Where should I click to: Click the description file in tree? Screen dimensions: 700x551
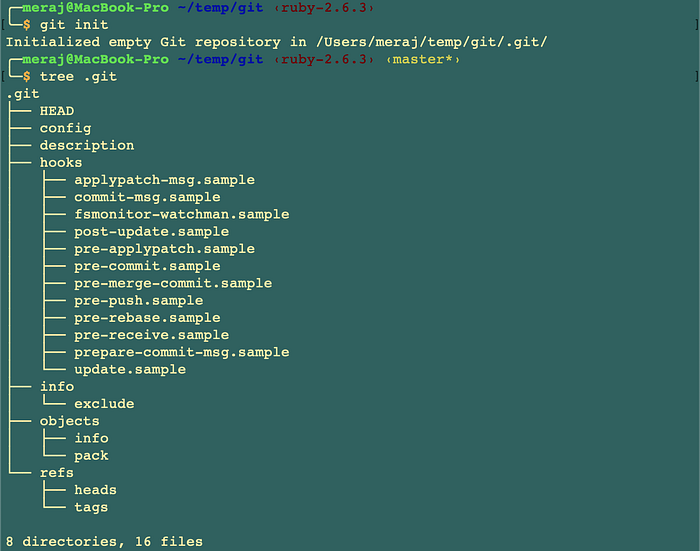coord(87,146)
